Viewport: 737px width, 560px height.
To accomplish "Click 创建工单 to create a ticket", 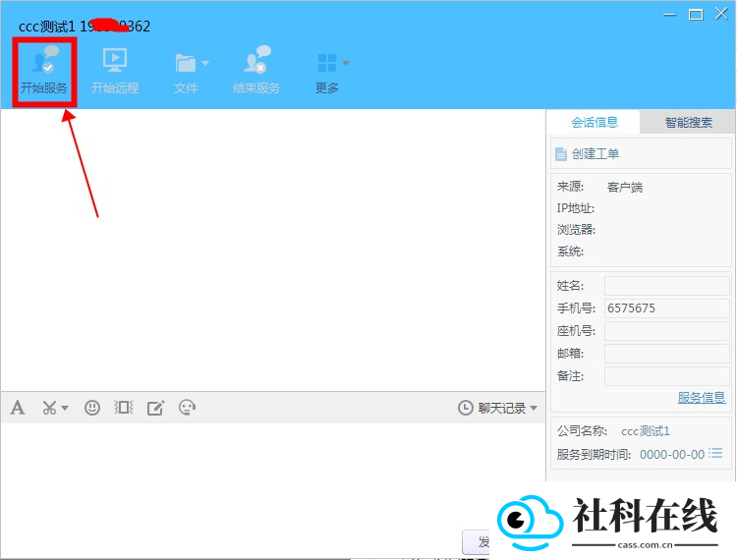I will click(595, 153).
